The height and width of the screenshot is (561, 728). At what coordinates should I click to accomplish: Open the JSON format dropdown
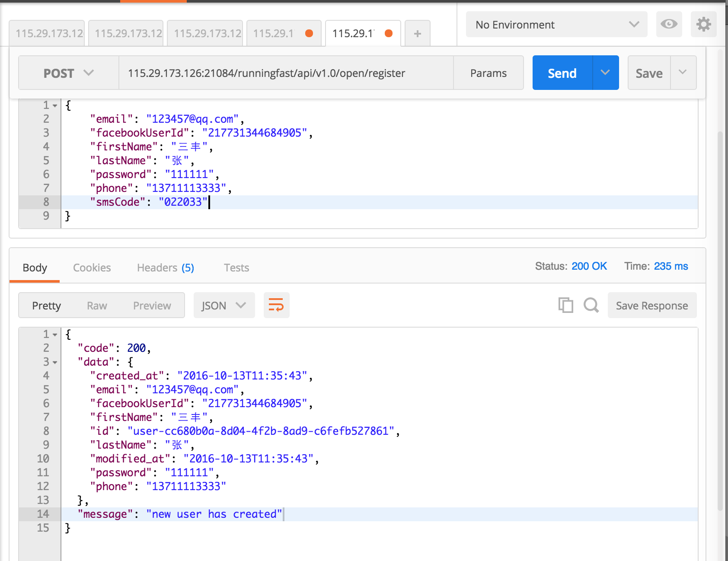pyautogui.click(x=224, y=306)
